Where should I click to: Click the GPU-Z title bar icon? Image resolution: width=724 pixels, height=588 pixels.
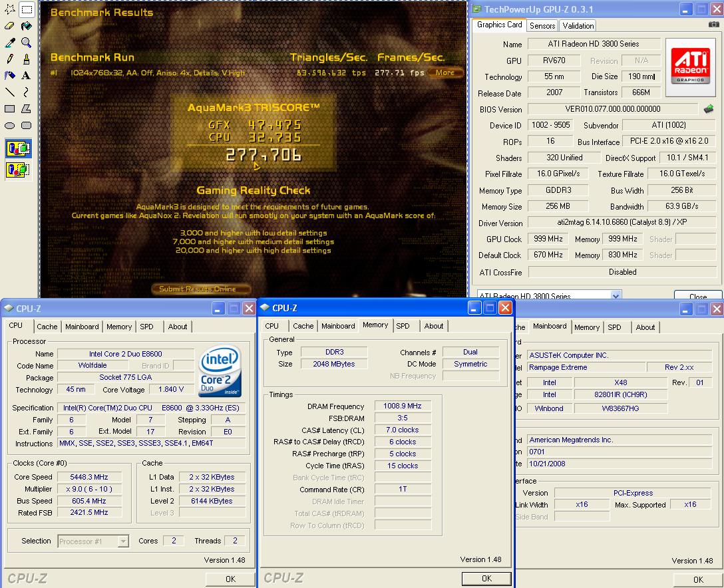477,9
